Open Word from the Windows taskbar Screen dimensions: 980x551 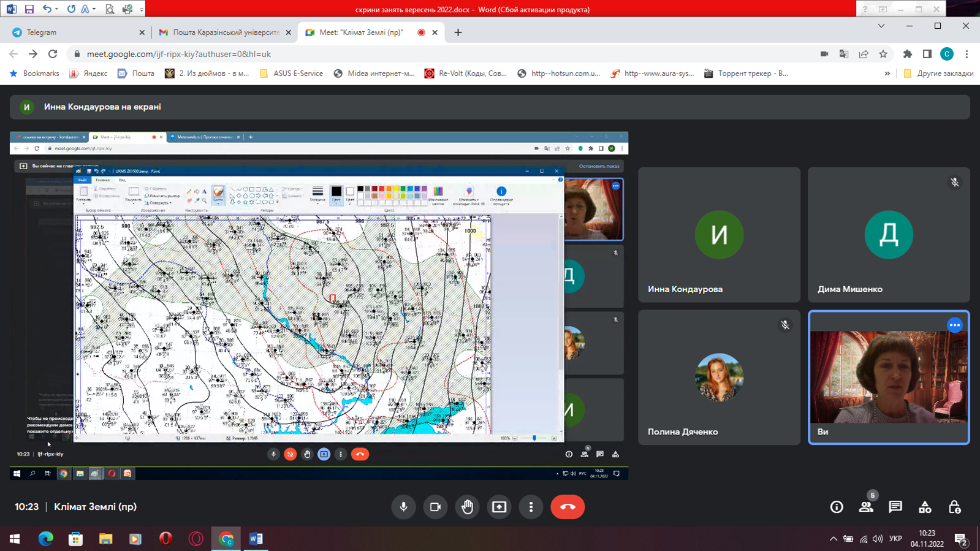(x=256, y=539)
